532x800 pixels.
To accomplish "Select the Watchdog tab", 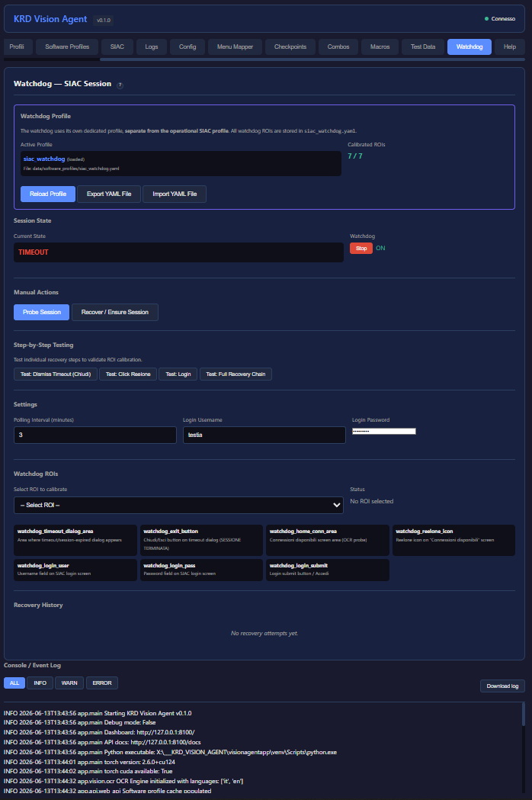I will point(470,47).
